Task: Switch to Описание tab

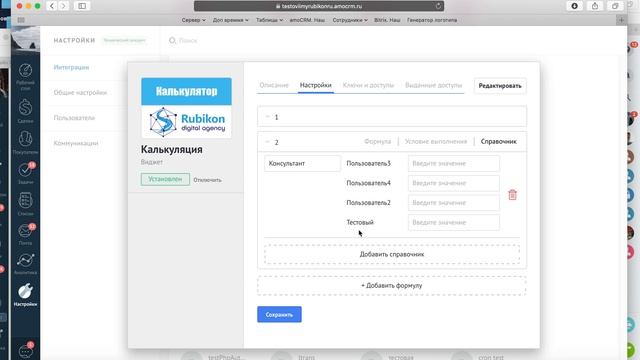Action: [x=274, y=85]
